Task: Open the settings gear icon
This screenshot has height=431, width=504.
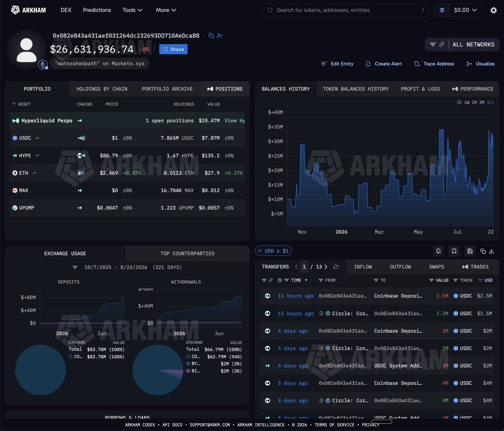Action: pos(493,10)
